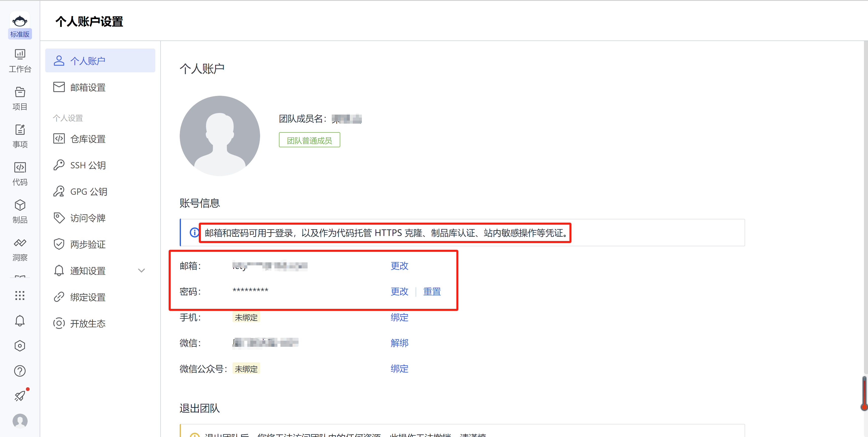Click the notification bell in left bar
Viewport: 868px width, 437px height.
[20, 320]
